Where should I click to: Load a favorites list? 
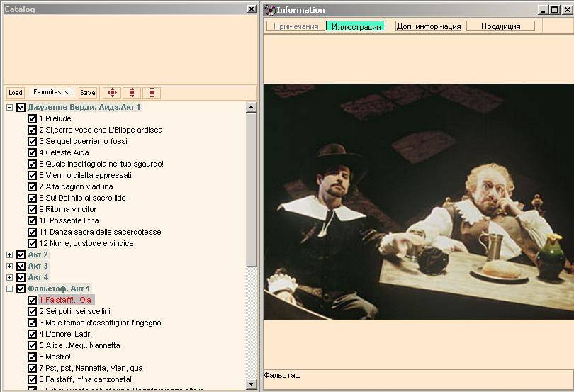[16, 93]
